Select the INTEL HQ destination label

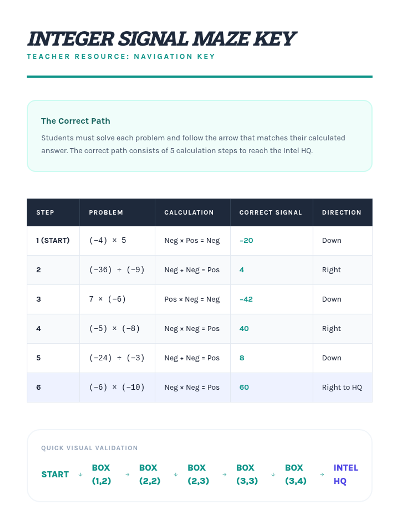346,474
